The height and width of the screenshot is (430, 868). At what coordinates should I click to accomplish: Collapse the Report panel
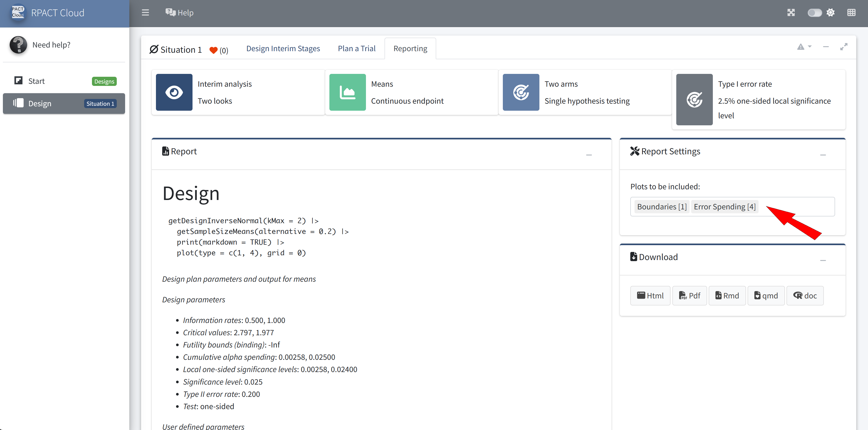coord(589,155)
